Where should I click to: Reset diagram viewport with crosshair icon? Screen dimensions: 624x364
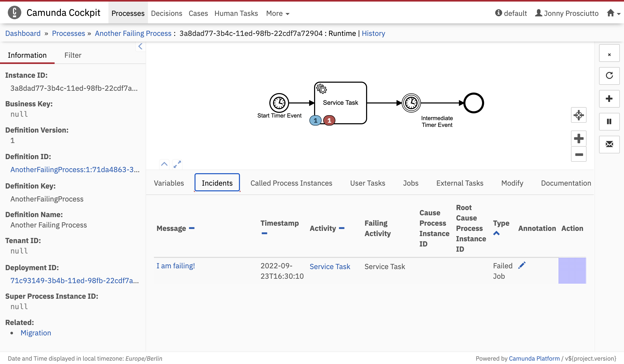click(x=579, y=115)
